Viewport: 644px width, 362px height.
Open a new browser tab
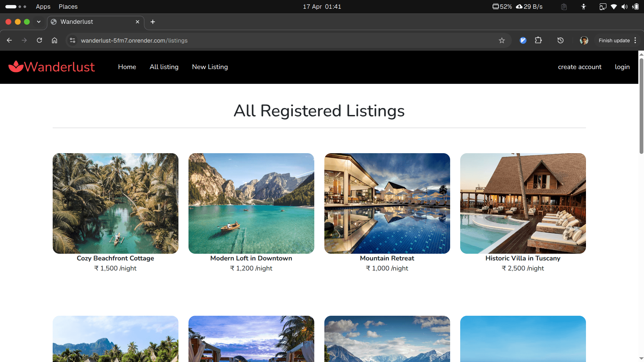tap(153, 22)
